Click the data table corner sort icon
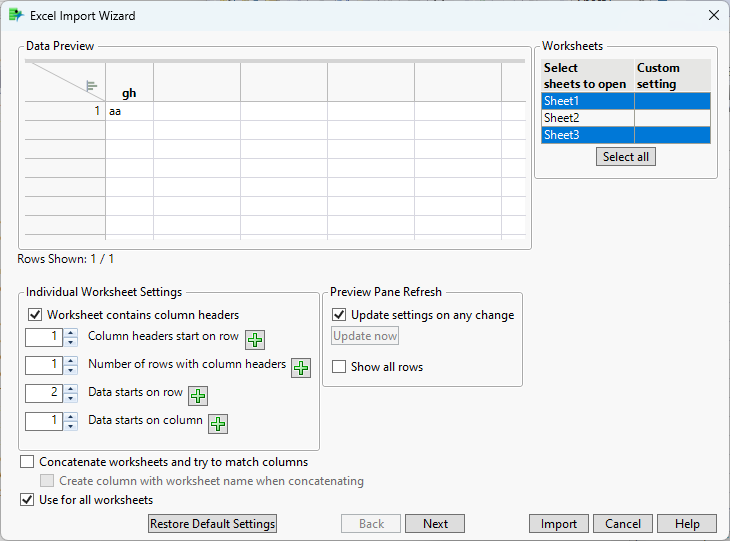730x541 pixels. [x=91, y=86]
